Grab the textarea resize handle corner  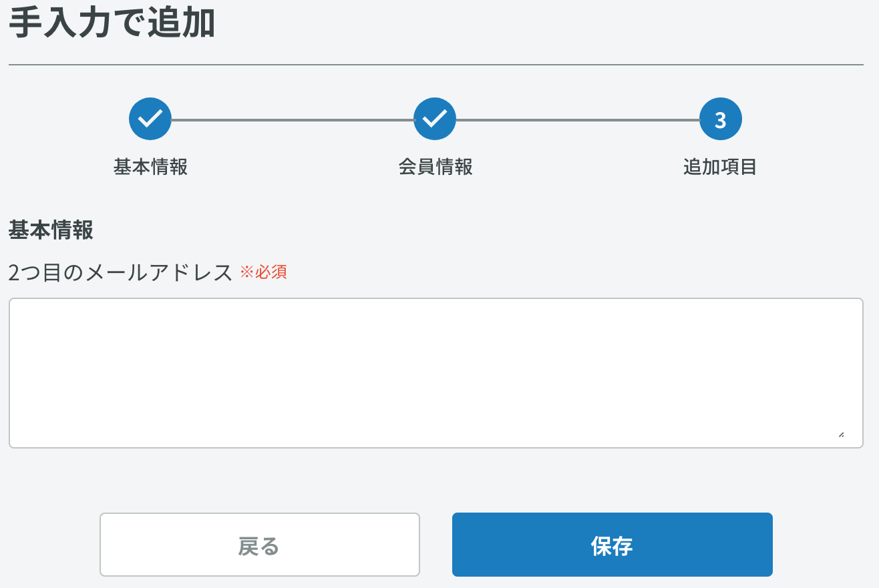click(x=841, y=434)
